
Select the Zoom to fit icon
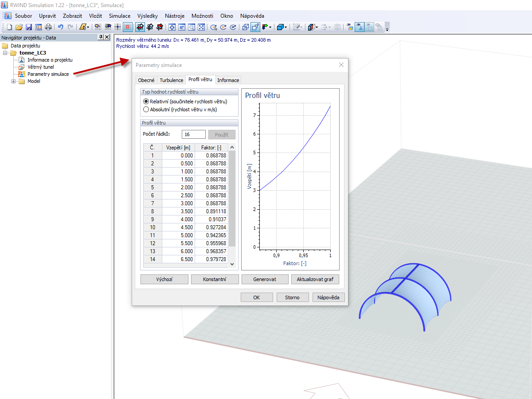click(x=200, y=27)
